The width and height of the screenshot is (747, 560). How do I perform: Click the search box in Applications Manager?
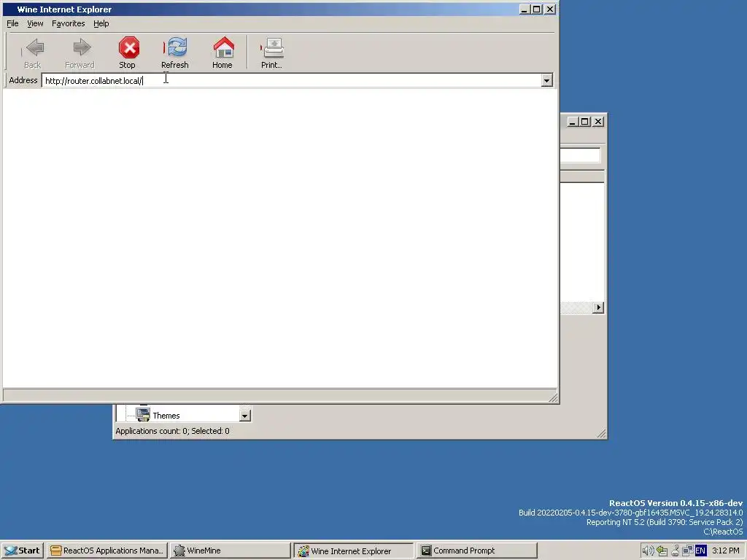coord(580,155)
